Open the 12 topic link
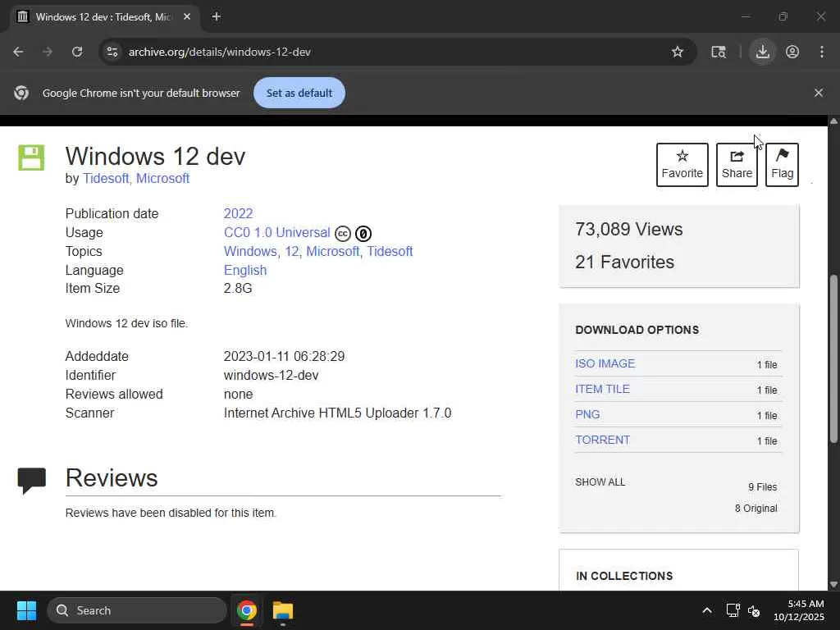This screenshot has height=630, width=840. pos(291,251)
